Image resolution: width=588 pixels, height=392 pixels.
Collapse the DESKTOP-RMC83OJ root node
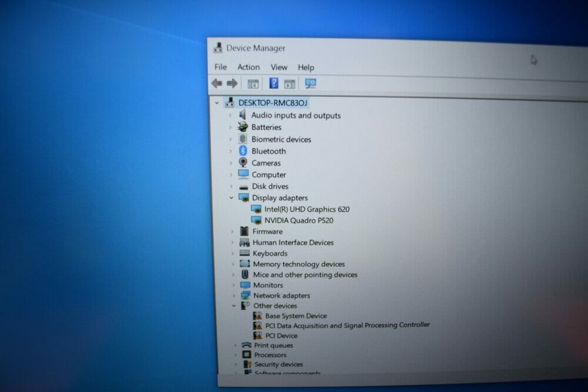(217, 103)
